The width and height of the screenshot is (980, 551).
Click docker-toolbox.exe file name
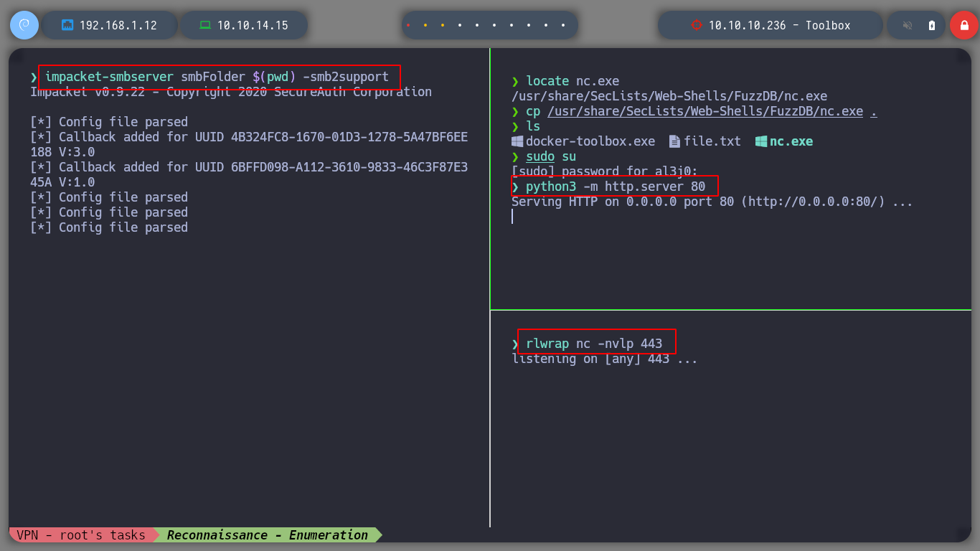coord(590,141)
